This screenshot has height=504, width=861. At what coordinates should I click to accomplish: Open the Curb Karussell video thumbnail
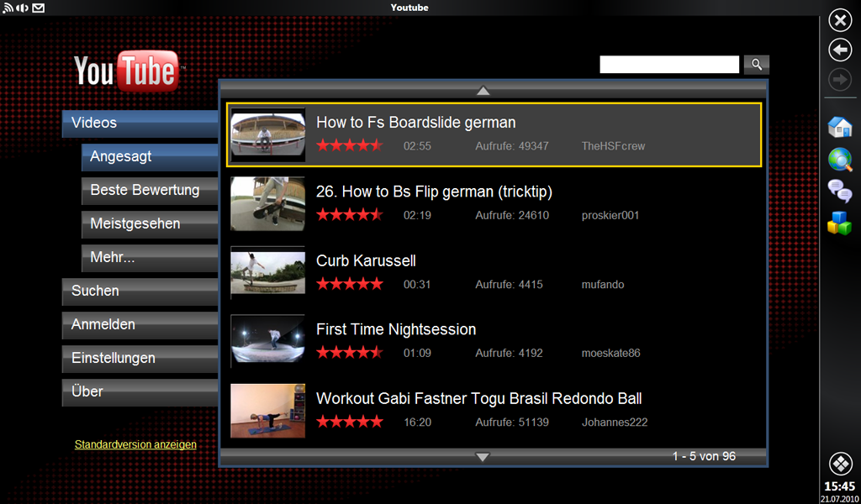(x=267, y=272)
